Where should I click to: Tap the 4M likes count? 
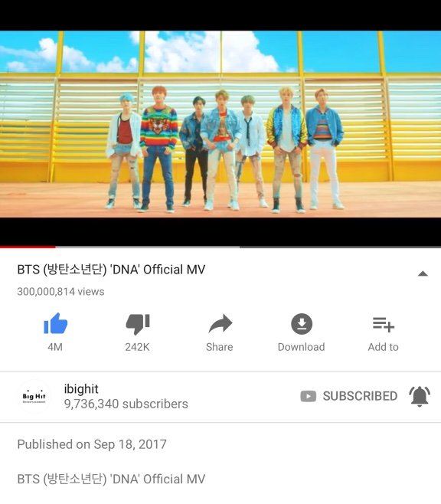[55, 347]
